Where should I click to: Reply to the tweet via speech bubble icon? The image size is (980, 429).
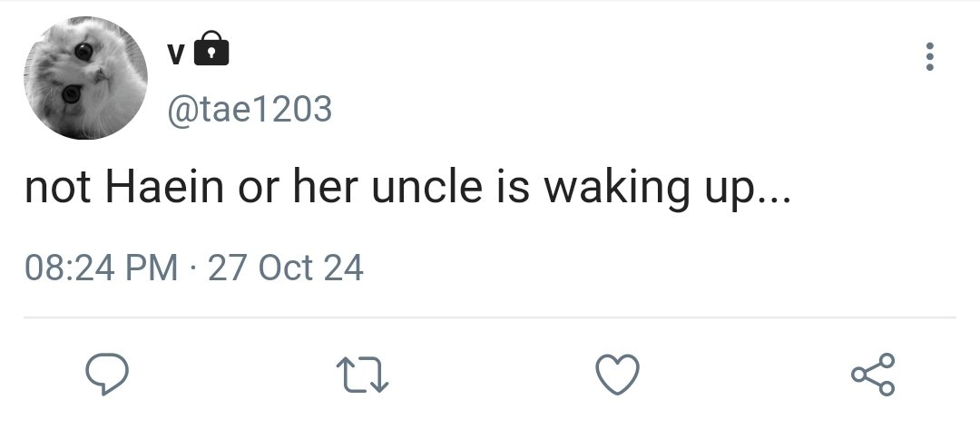coord(107,374)
